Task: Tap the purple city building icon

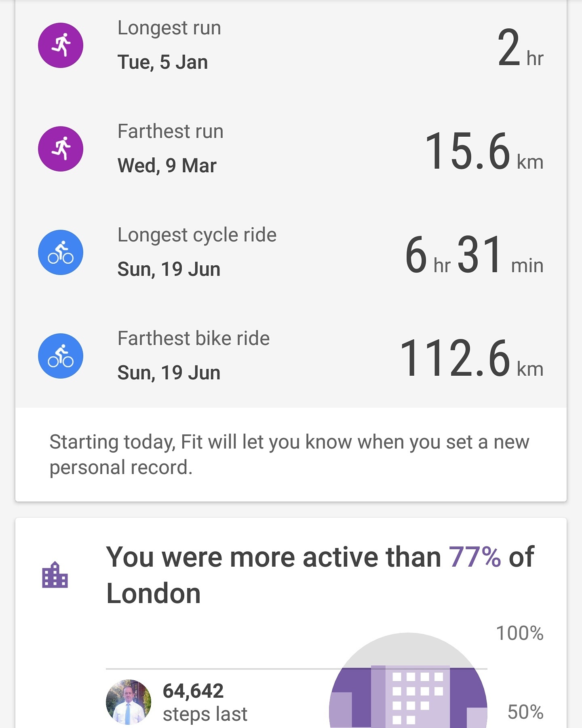Action: point(55,575)
